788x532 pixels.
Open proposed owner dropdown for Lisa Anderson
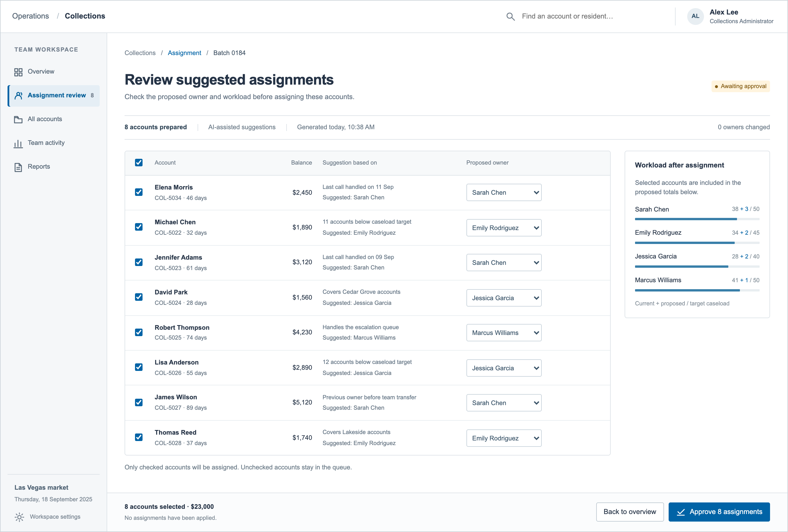504,368
